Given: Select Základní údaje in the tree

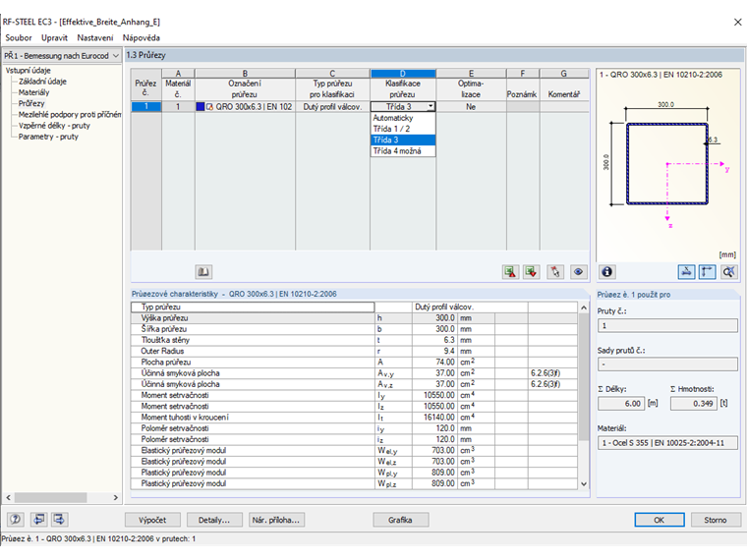Looking at the screenshot, I should tap(42, 82).
